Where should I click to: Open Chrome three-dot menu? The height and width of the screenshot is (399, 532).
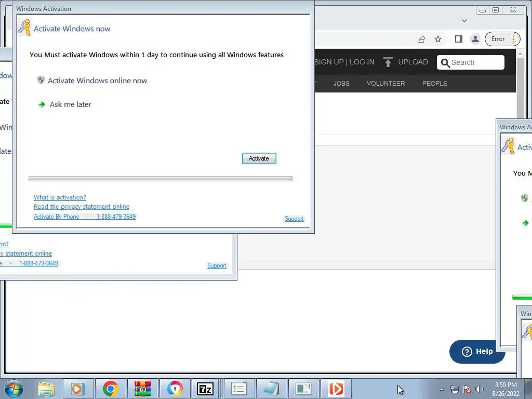pyautogui.click(x=514, y=39)
